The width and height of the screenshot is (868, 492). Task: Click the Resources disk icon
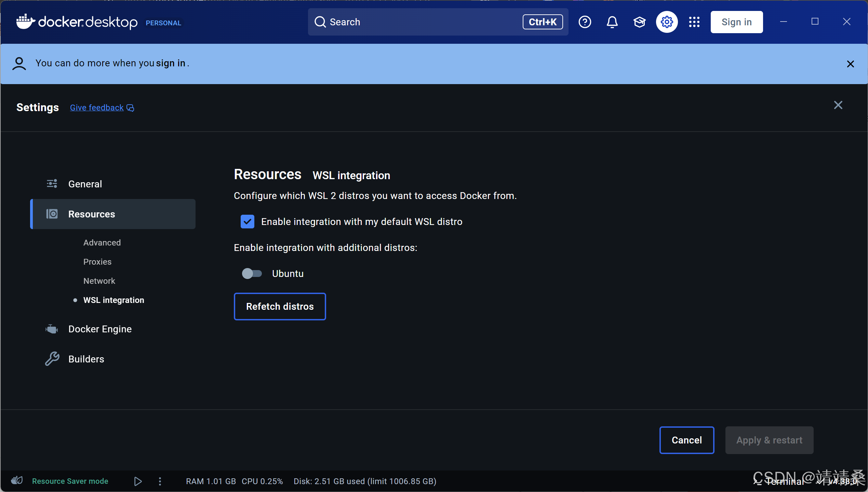pyautogui.click(x=52, y=214)
